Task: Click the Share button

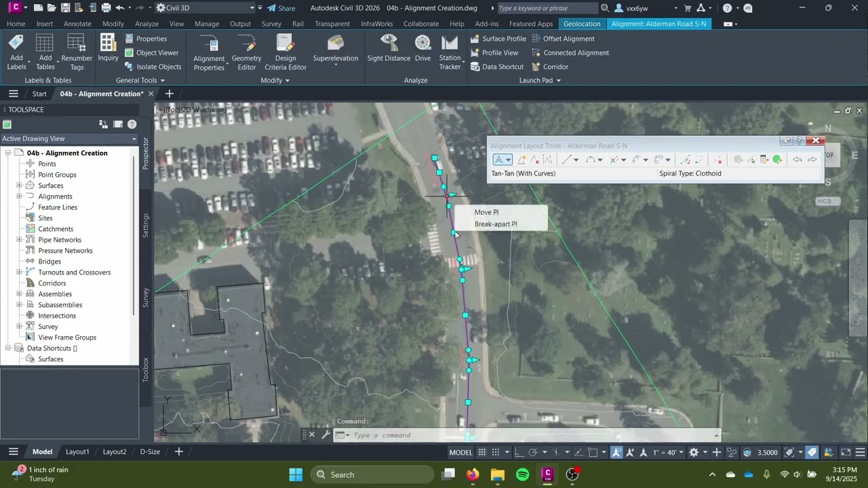Action: [281, 8]
